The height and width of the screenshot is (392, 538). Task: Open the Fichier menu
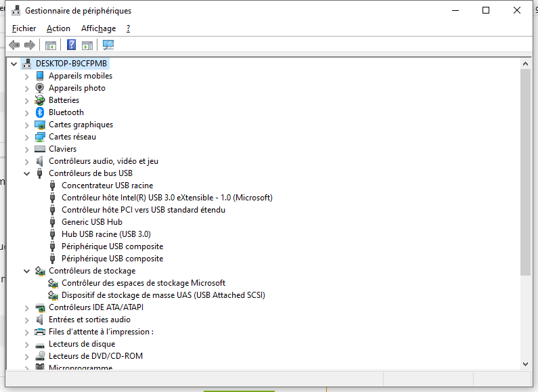(24, 28)
